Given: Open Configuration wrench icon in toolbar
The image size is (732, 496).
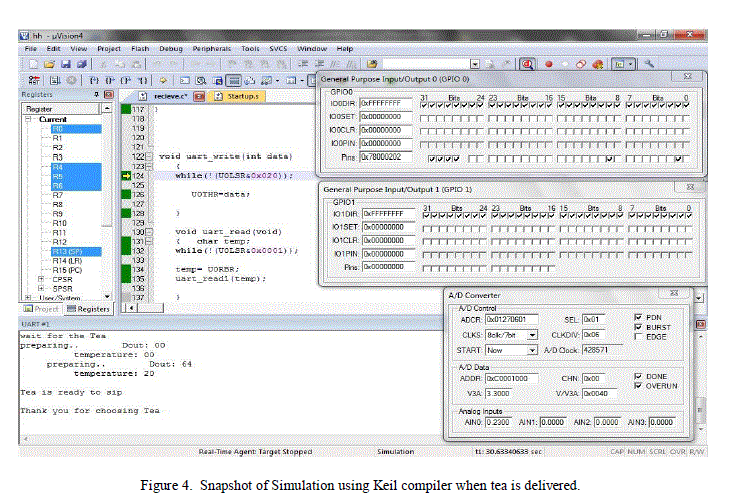Looking at the screenshot, I should tap(650, 63).
